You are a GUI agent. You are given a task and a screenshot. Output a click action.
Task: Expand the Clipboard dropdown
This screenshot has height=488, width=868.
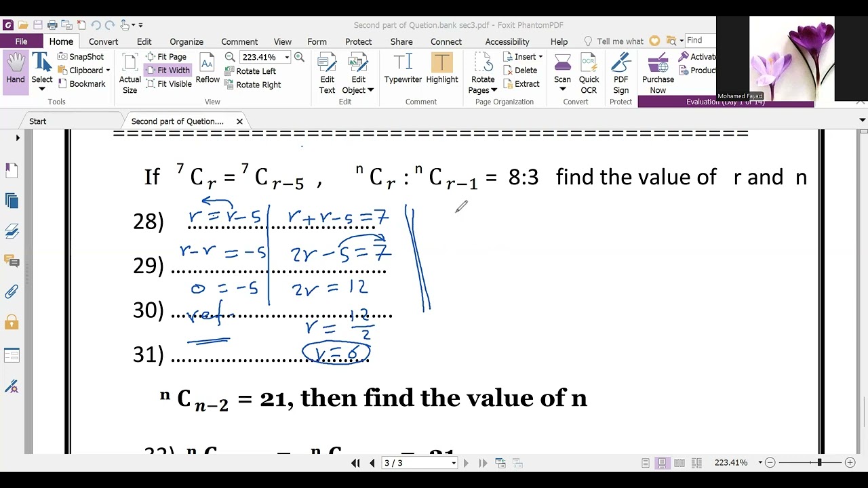[108, 70]
